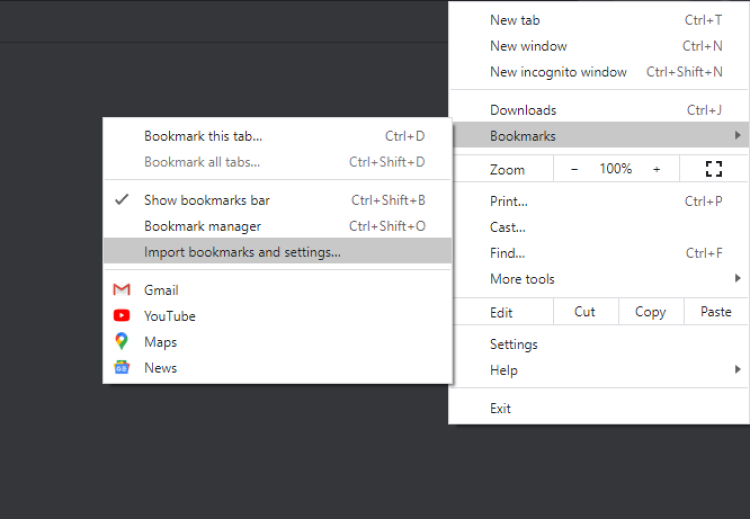Click the Google Maps pin icon

122,342
